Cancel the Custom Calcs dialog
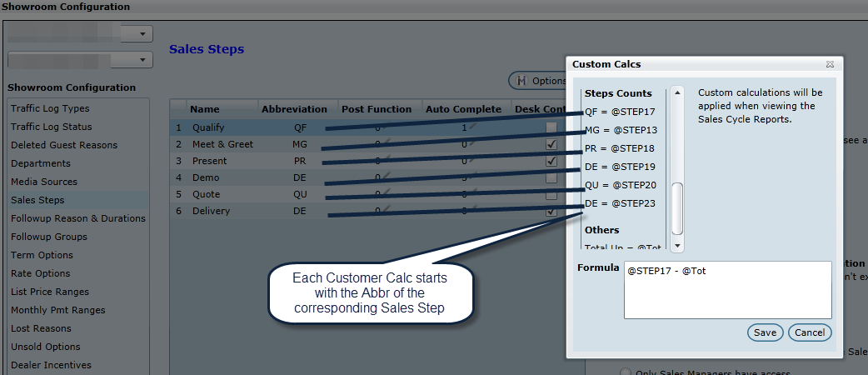This screenshot has width=868, height=375. click(x=809, y=332)
